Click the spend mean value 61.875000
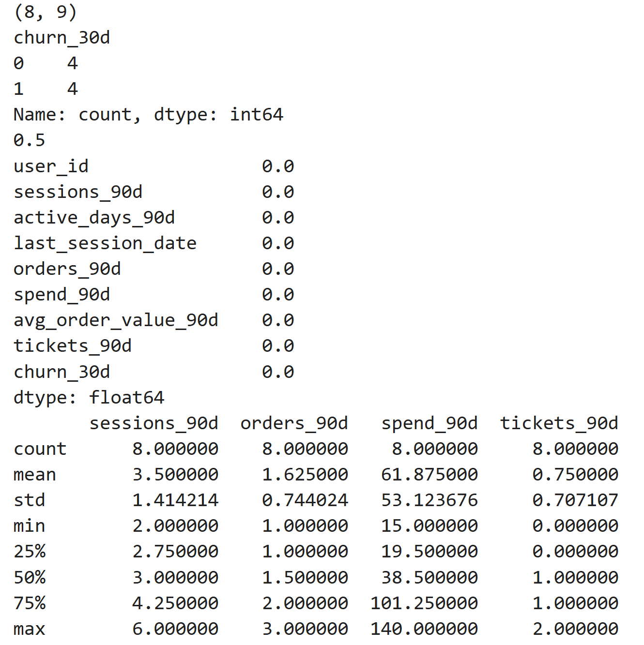The image size is (644, 645). [x=429, y=475]
